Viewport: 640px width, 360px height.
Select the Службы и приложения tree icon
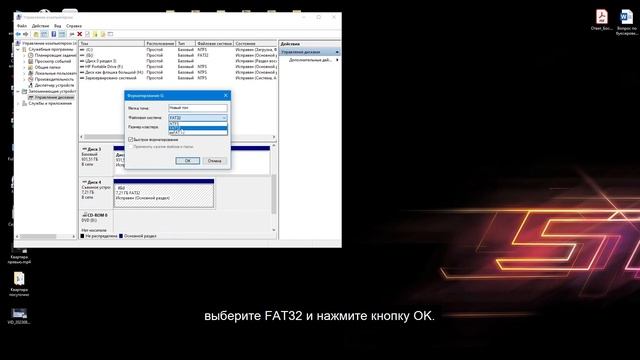click(x=24, y=104)
